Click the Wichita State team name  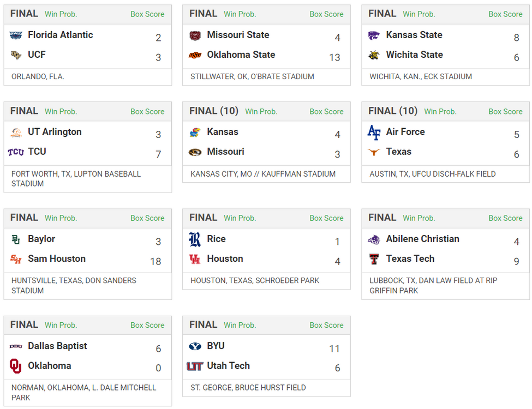[414, 55]
